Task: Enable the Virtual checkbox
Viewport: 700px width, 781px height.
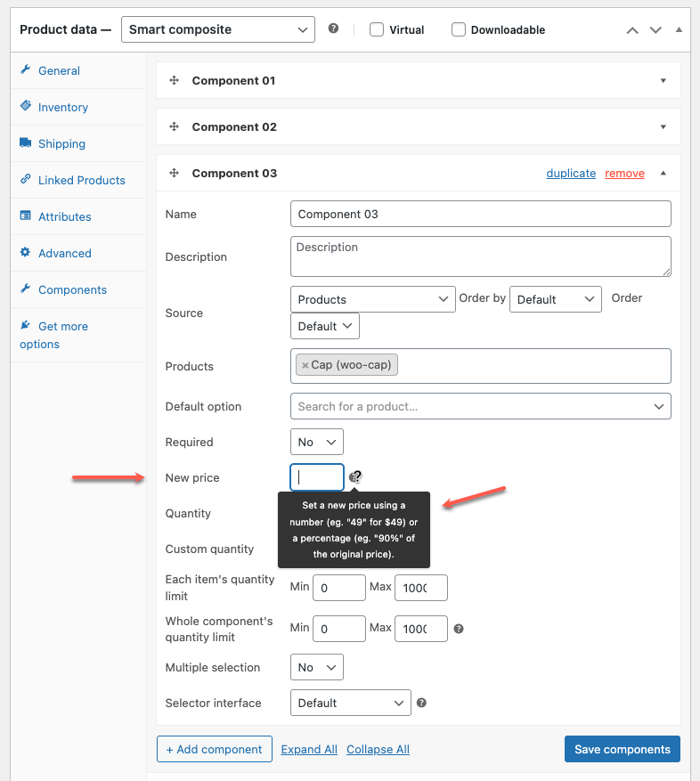Action: coord(377,29)
